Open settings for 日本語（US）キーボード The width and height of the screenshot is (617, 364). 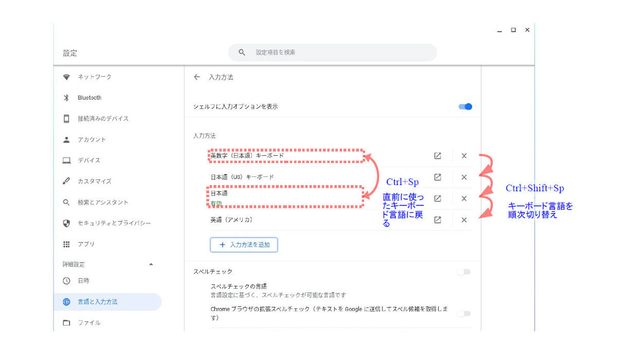coord(437,177)
